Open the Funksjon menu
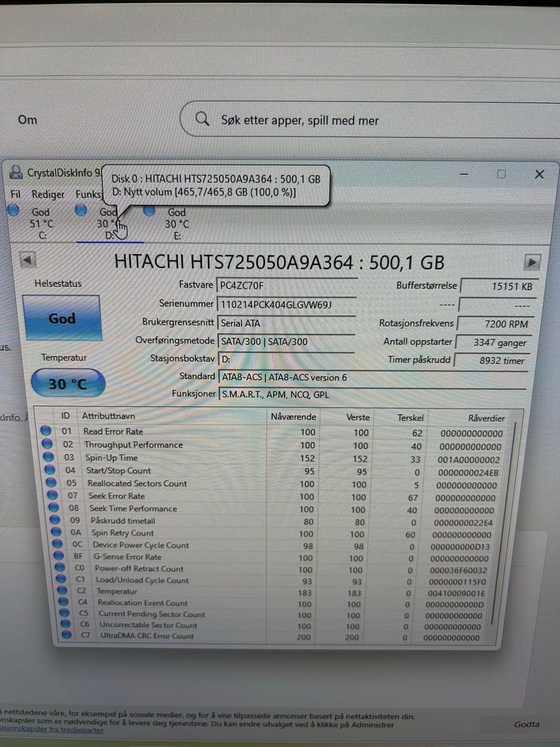Screen dimensions: 560x747 [89, 194]
